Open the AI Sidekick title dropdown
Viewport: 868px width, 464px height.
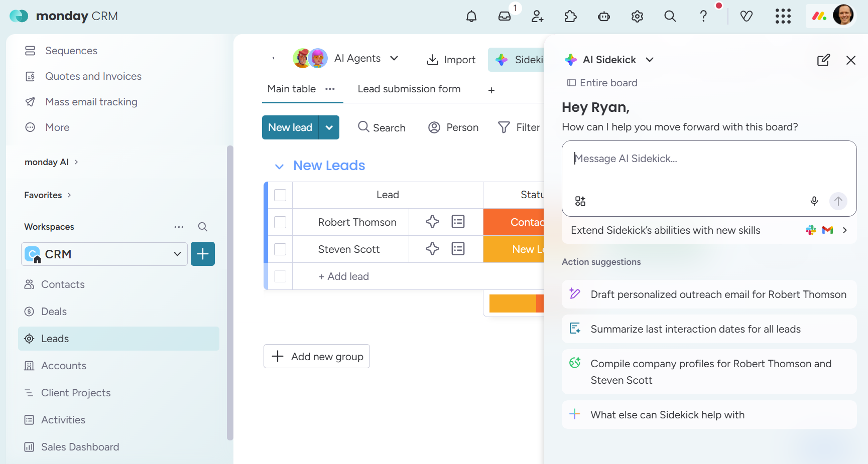point(650,60)
